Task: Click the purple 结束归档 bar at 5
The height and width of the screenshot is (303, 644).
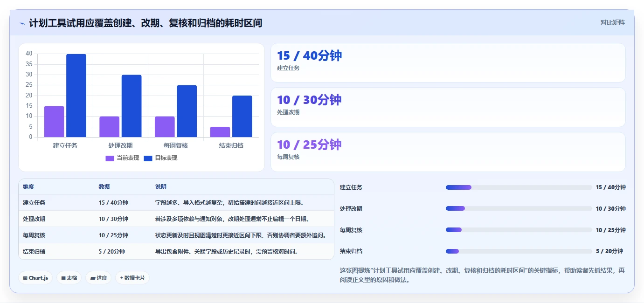Action: 220,132
